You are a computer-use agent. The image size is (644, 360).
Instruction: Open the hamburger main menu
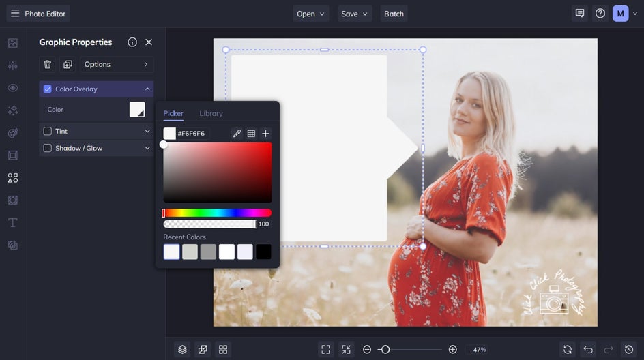click(15, 14)
